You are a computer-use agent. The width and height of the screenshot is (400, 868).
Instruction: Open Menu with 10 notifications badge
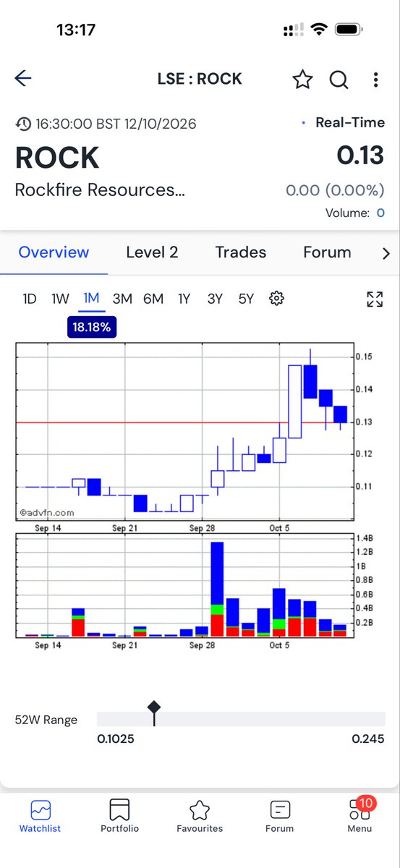[359, 816]
